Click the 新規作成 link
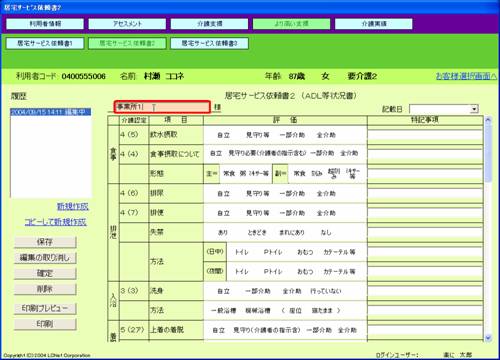 [x=73, y=206]
